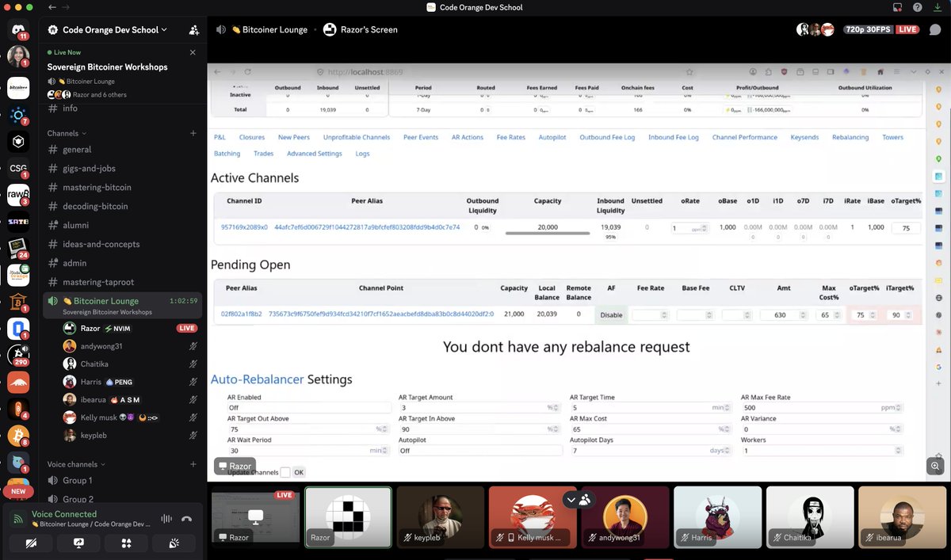Open the server with the 290 badge
The width and height of the screenshot is (951, 560).
[x=18, y=356]
